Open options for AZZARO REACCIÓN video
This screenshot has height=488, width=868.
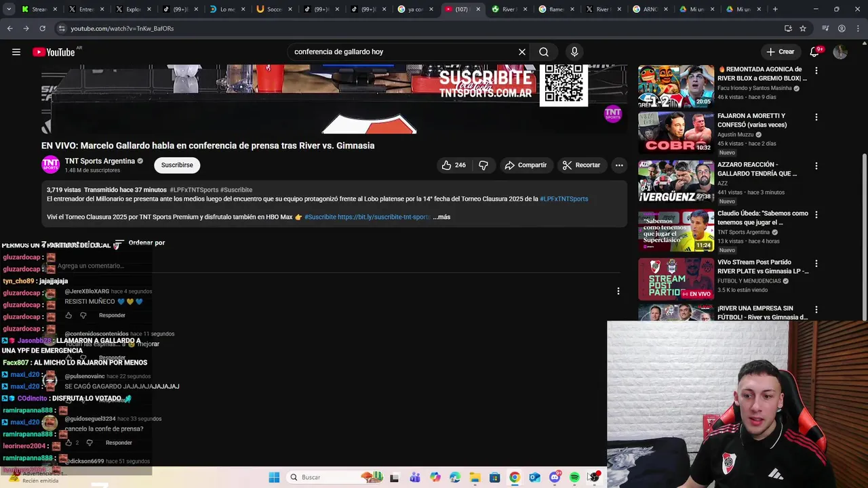point(816,166)
